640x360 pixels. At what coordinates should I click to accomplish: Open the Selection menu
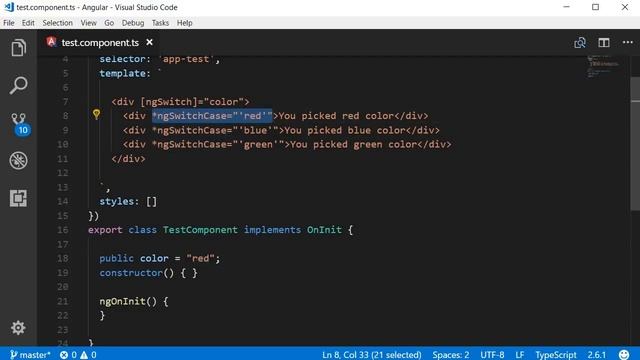pyautogui.click(x=58, y=23)
